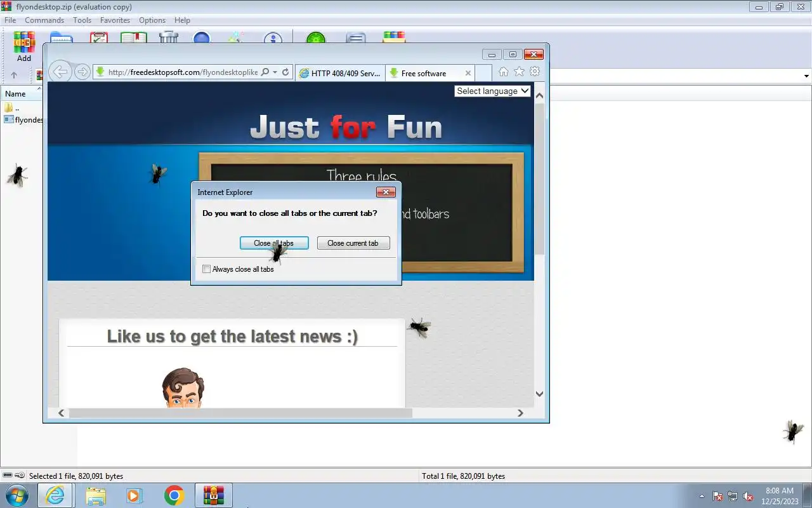This screenshot has width=812, height=508.
Task: Click the horizontal scrollbar left arrow
Action: (62, 413)
